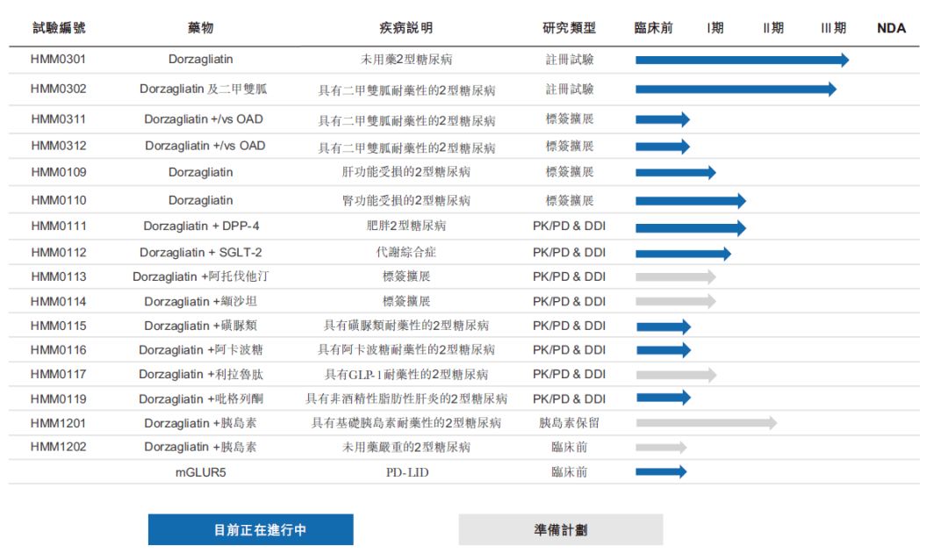Click the HMM0113 grey progress arrow

(676, 277)
